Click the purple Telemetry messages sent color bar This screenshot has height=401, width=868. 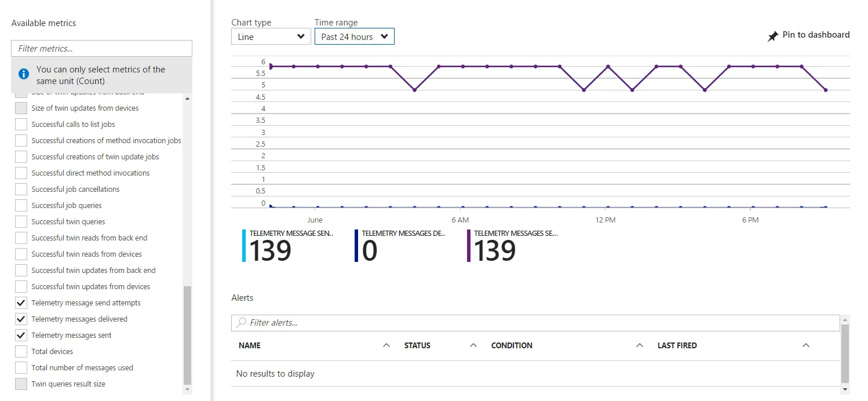469,246
